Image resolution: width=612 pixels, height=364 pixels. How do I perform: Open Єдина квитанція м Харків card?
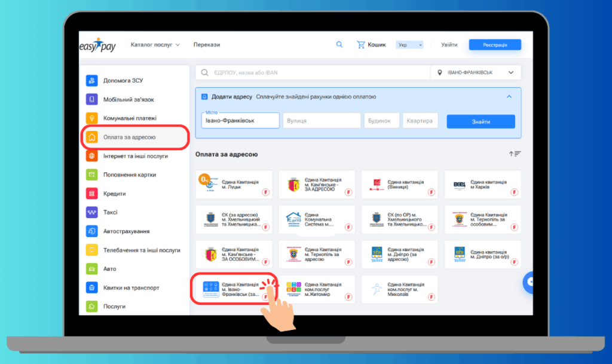click(x=482, y=184)
